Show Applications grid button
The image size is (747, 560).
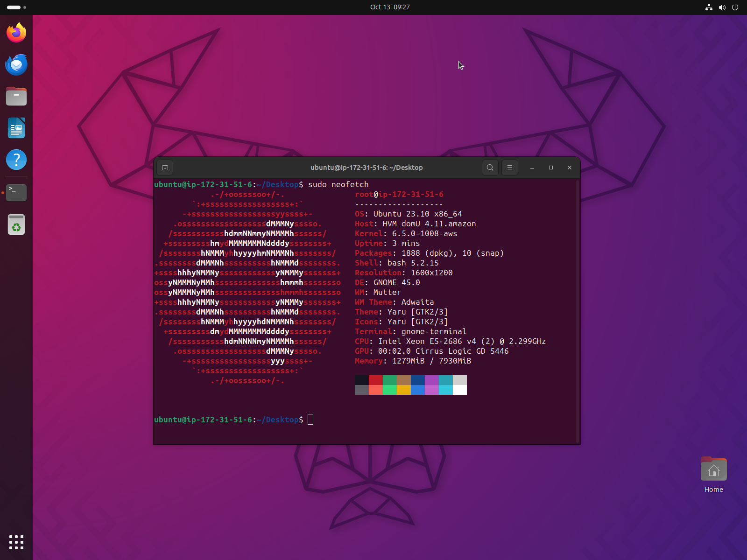click(x=16, y=542)
